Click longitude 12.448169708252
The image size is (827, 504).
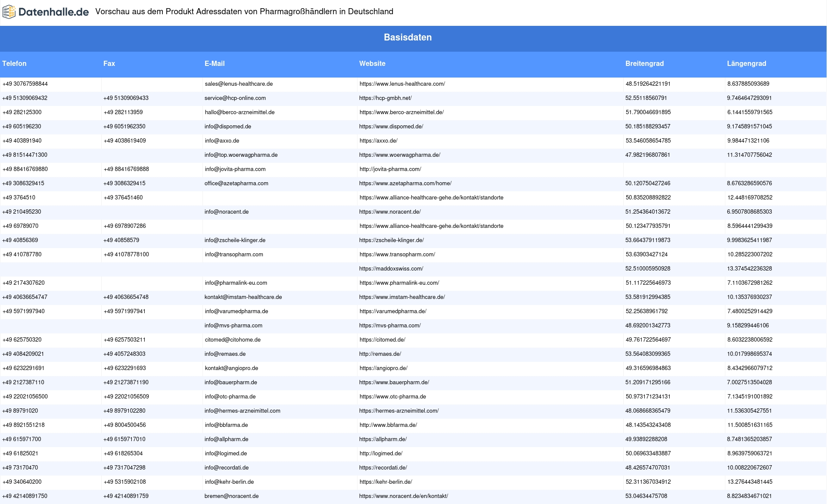click(x=750, y=198)
